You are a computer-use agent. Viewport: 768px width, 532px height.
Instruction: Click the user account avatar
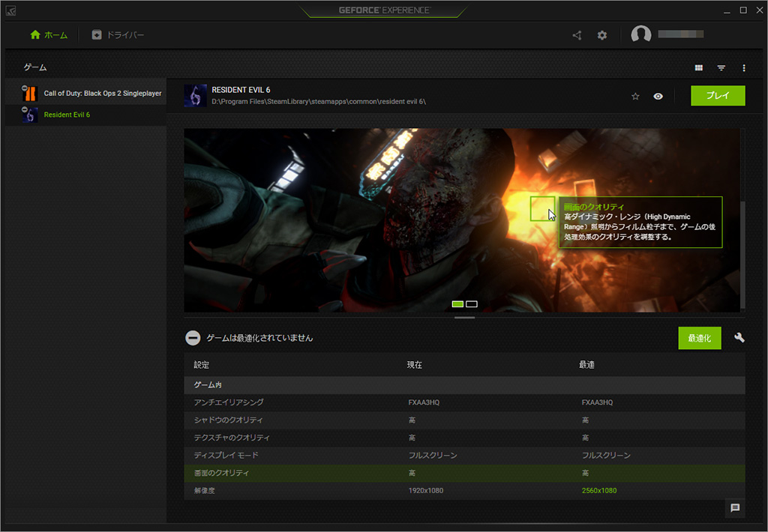coord(640,35)
